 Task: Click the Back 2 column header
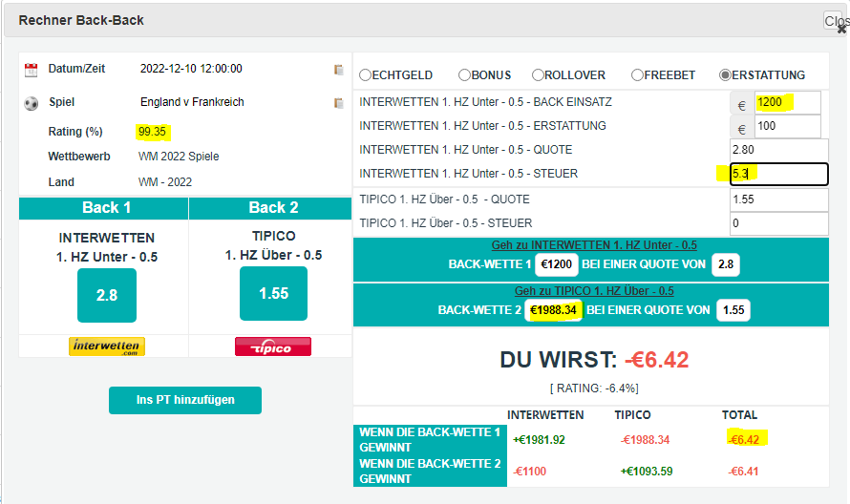pos(270,208)
